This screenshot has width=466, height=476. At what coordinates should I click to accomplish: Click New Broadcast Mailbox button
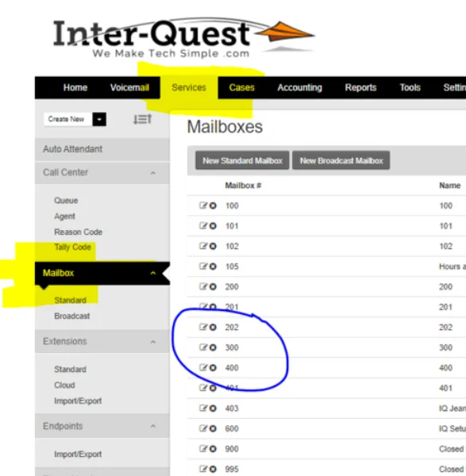coord(341,160)
